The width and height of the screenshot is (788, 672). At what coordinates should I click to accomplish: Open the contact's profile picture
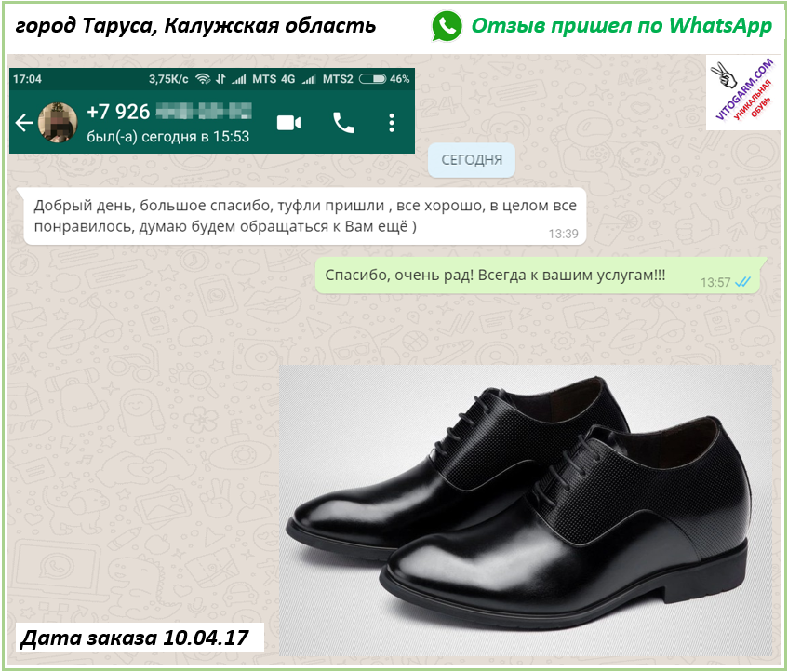58,122
